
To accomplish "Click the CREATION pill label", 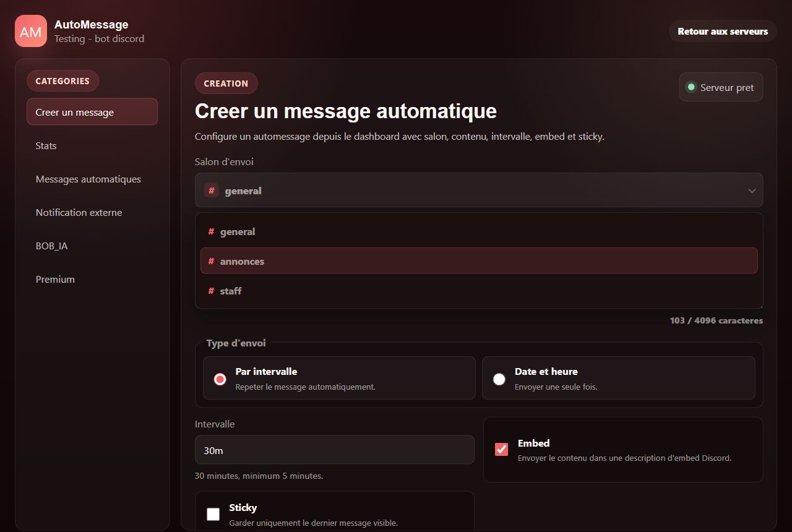I will (x=226, y=84).
